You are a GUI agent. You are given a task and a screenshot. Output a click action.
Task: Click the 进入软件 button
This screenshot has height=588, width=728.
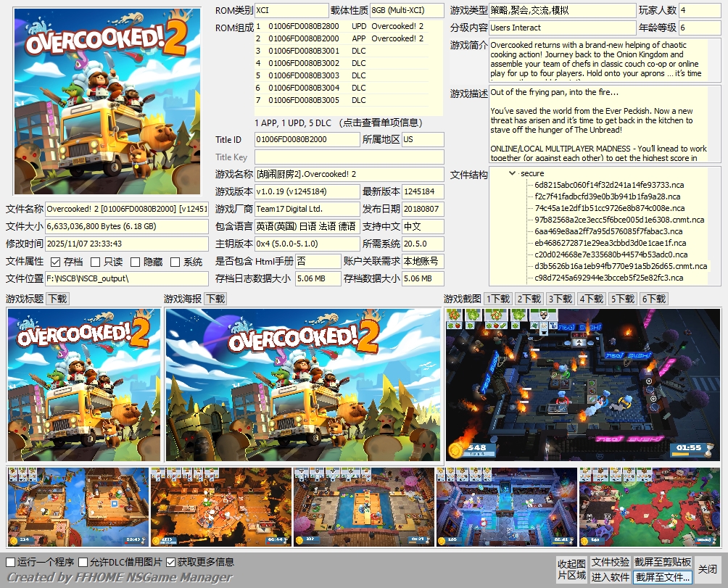pos(610,577)
